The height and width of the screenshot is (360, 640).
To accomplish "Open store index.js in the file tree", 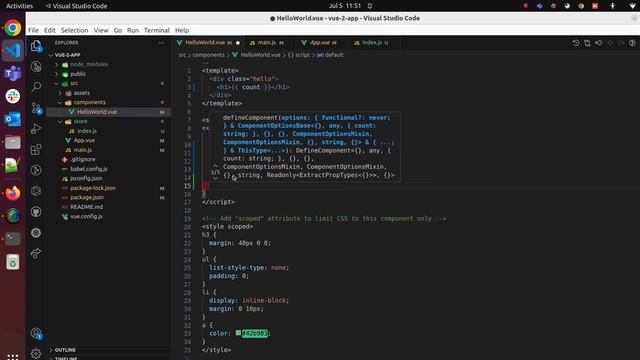I will coord(108,131).
